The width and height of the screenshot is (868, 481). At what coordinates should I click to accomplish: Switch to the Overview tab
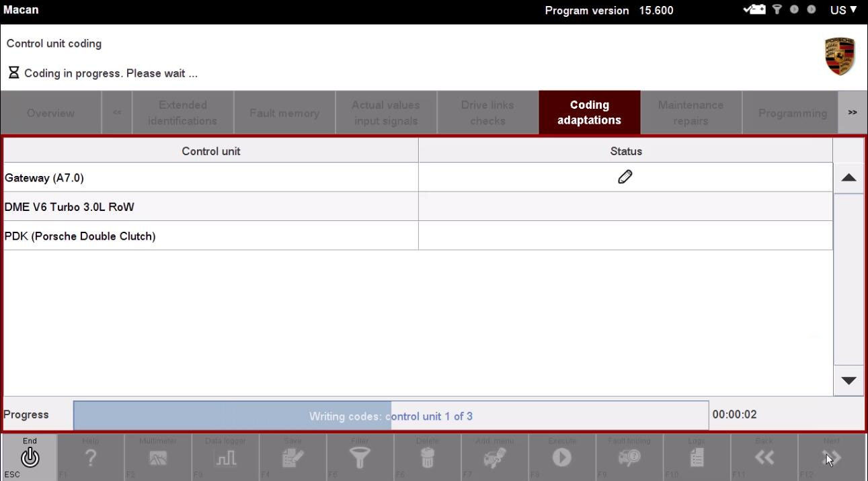pos(51,113)
